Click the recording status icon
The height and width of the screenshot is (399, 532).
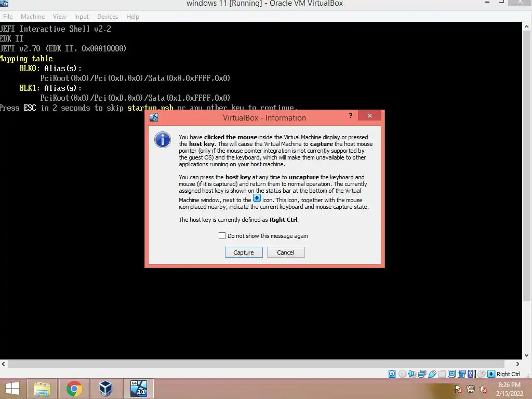pos(461,374)
